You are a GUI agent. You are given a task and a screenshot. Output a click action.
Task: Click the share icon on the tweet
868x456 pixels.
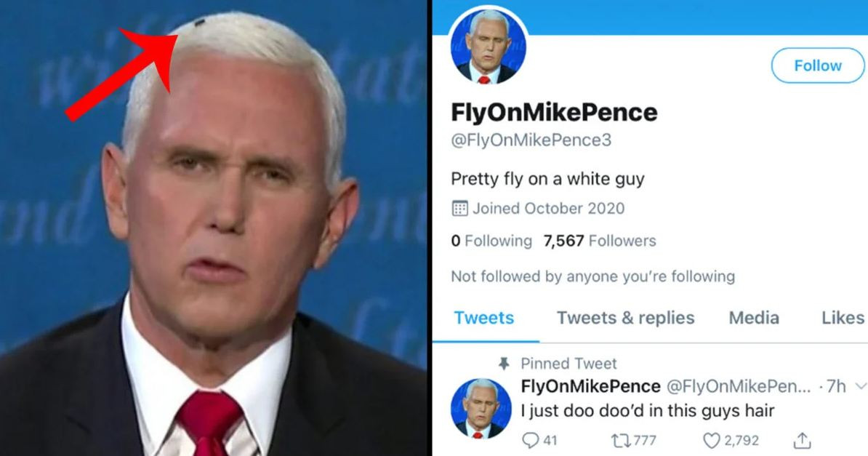tap(803, 440)
